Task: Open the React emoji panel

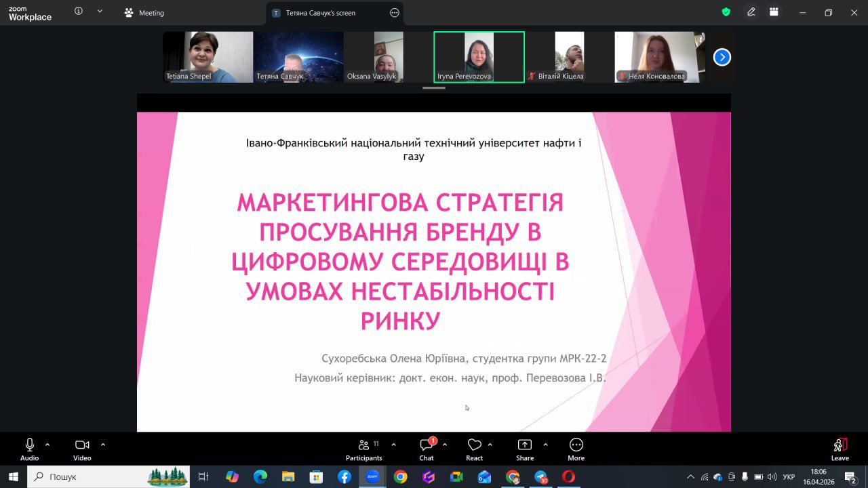Action: tap(475, 449)
